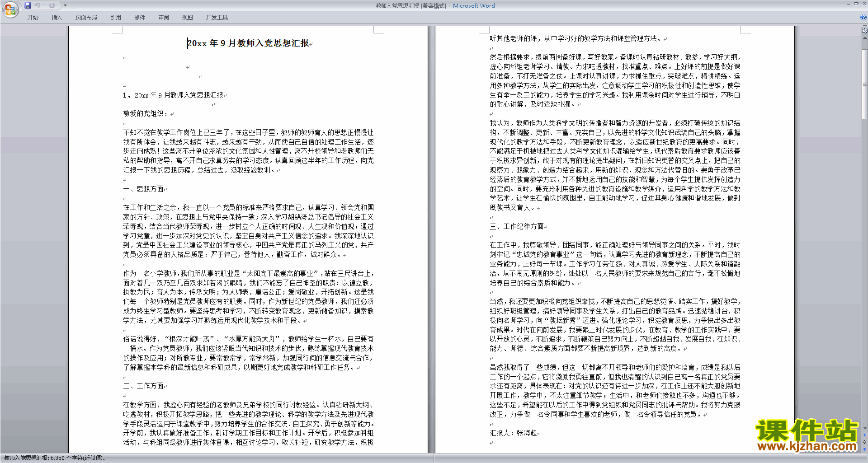
Task: Click paragraph starting 在工作和生活之余
Action: pyautogui.click(x=248, y=231)
